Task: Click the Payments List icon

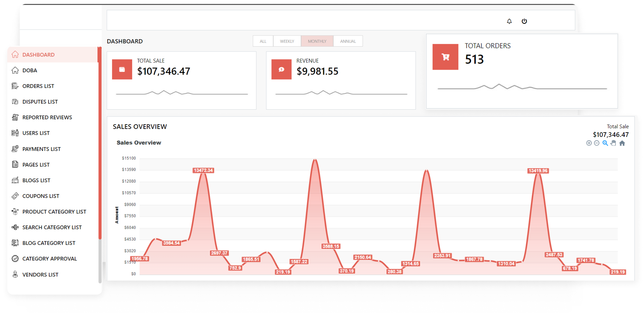Action: tap(15, 149)
